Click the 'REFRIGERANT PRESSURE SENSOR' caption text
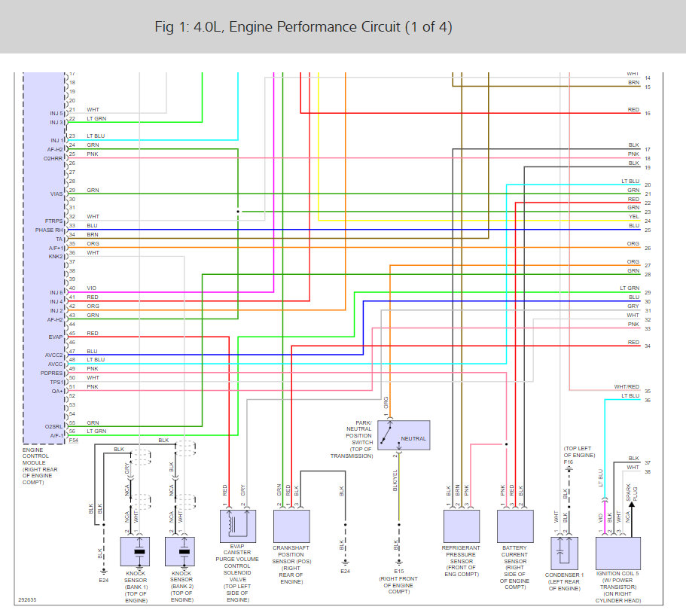Screen dimensions: 686x616 [461, 554]
